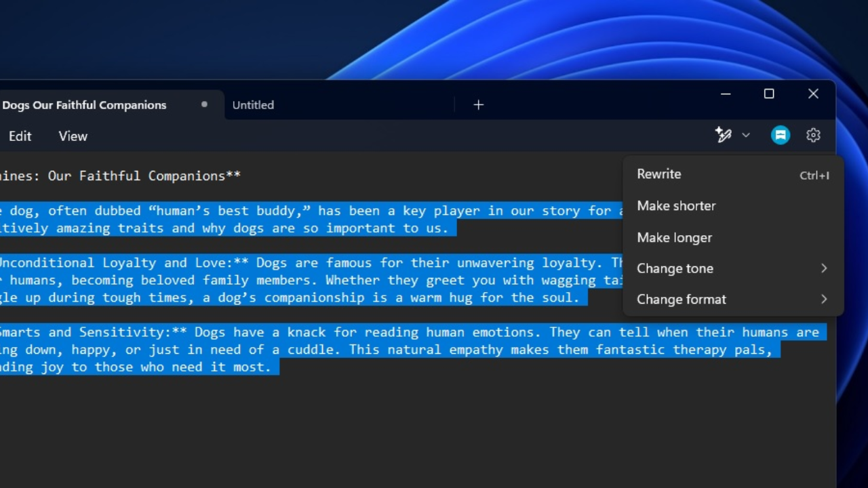
Task: Minimize the Notepad window
Action: 726,94
